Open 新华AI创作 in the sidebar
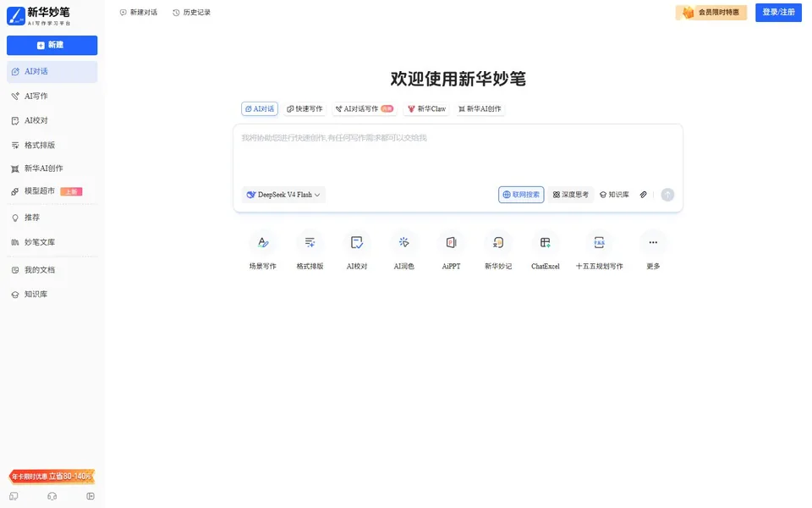Image resolution: width=812 pixels, height=508 pixels. tap(52, 168)
